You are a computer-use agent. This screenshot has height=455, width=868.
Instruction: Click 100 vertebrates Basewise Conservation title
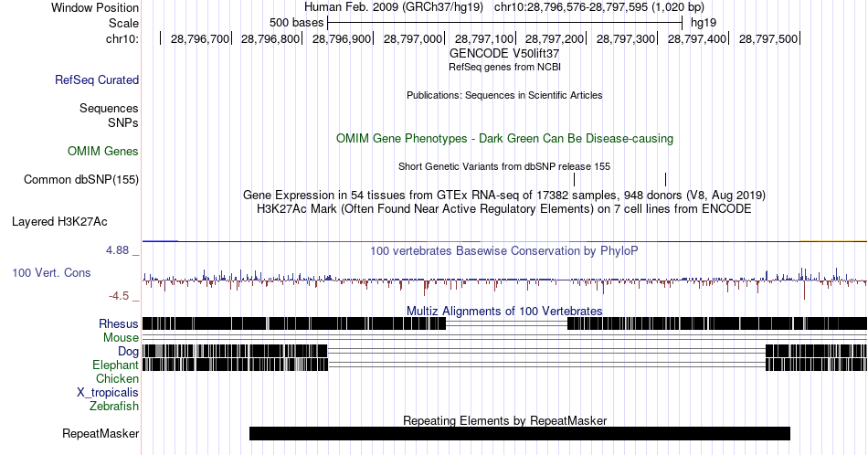504,250
